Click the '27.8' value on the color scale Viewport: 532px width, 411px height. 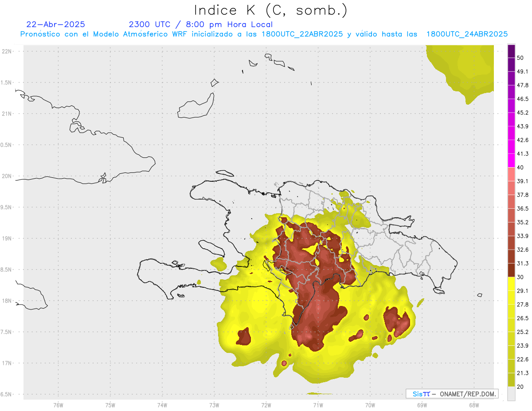[523, 305]
